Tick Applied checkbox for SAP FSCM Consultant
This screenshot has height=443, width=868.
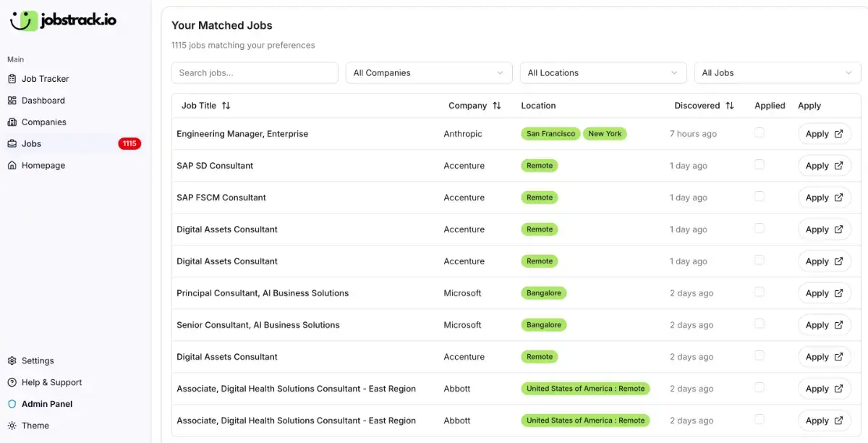click(x=759, y=196)
